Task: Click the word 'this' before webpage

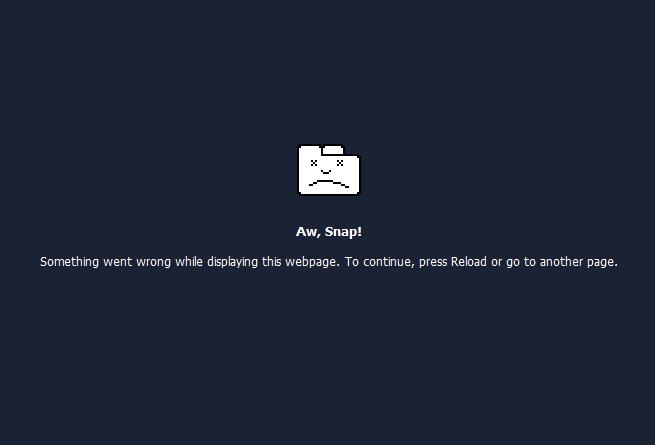Action: (272, 262)
